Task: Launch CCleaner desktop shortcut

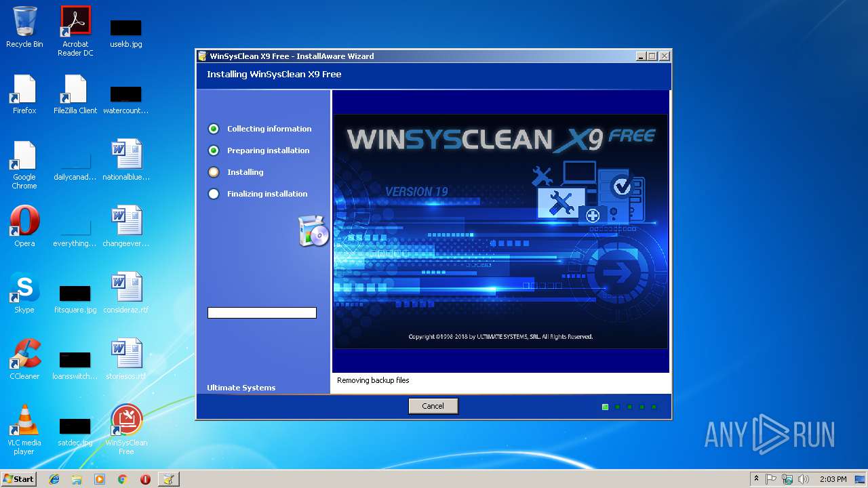Action: tap(24, 359)
